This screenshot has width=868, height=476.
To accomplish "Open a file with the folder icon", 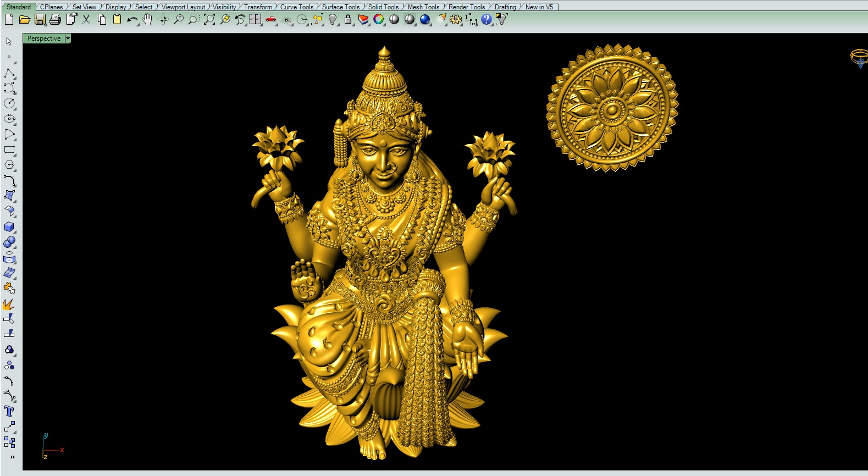I will [24, 20].
